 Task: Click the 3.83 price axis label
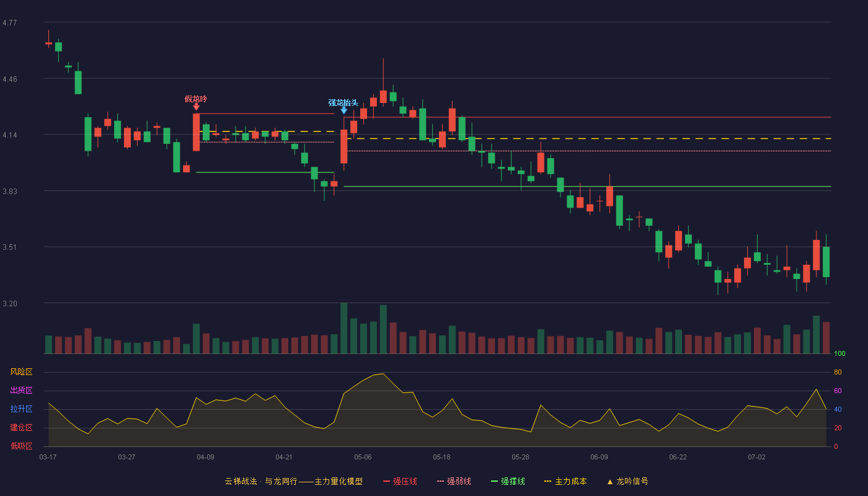tap(10, 192)
